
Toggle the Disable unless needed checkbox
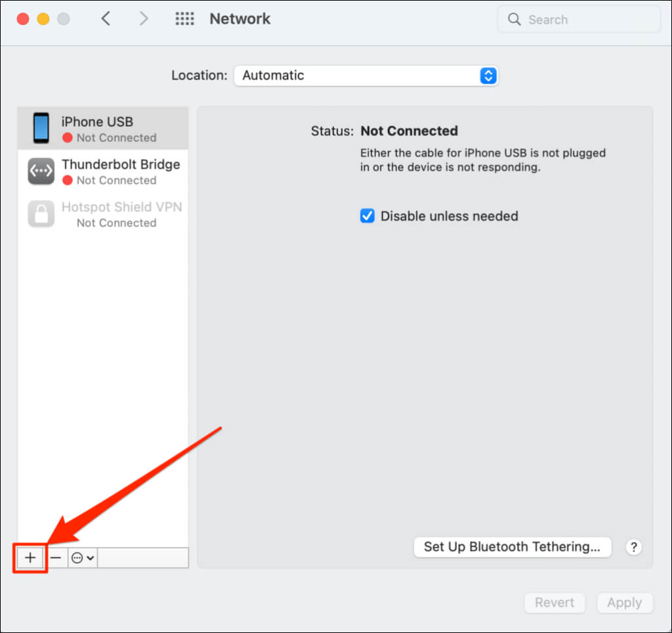(x=367, y=216)
